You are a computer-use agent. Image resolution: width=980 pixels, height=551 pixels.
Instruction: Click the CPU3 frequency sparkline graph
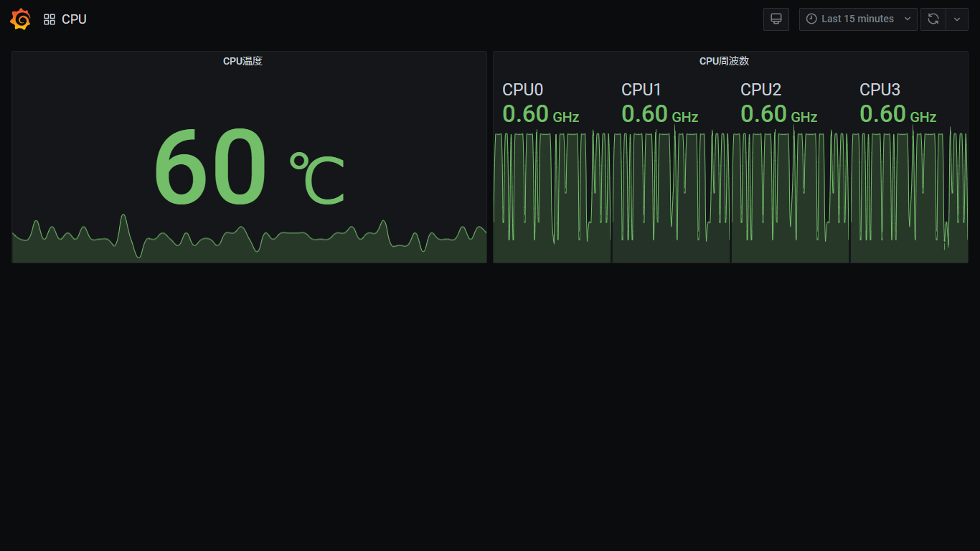pos(909,194)
